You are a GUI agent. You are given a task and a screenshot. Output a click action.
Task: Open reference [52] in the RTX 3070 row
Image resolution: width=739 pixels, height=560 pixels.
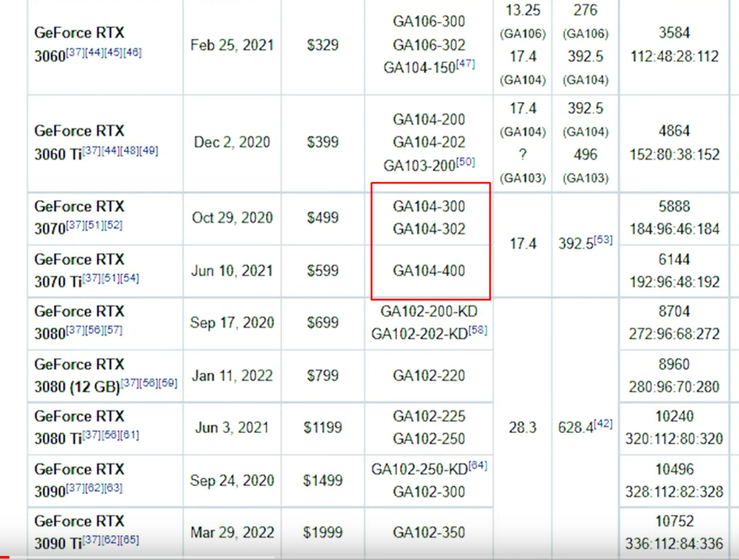pos(113,225)
